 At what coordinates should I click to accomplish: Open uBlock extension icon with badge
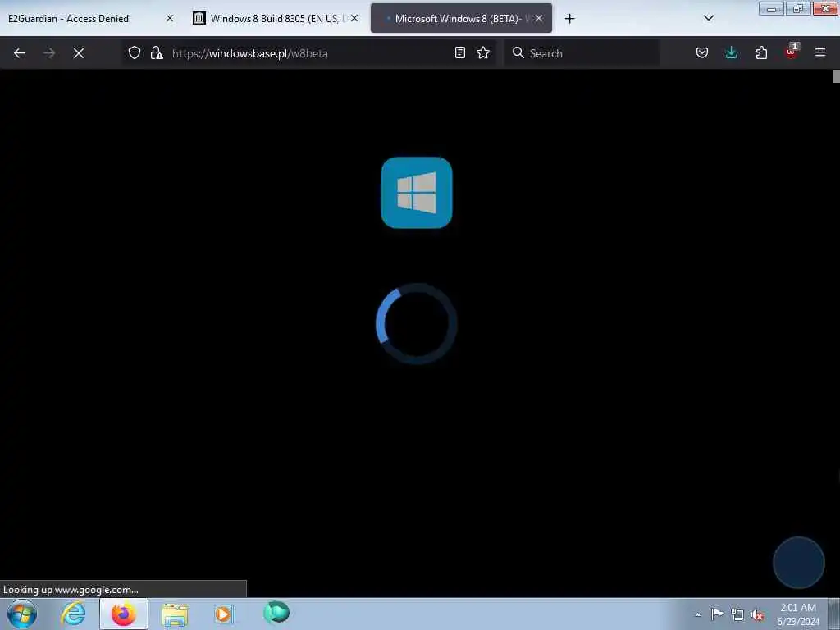pos(792,52)
